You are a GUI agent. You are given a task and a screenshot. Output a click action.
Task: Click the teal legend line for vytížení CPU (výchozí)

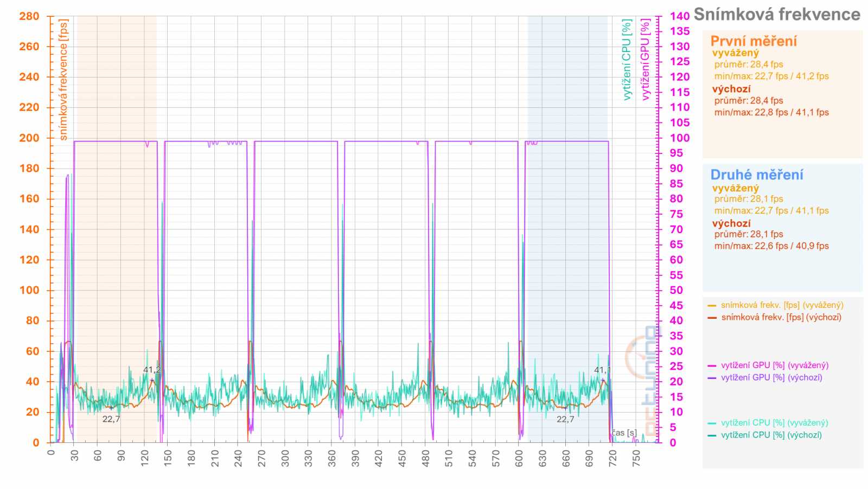pyautogui.click(x=712, y=435)
